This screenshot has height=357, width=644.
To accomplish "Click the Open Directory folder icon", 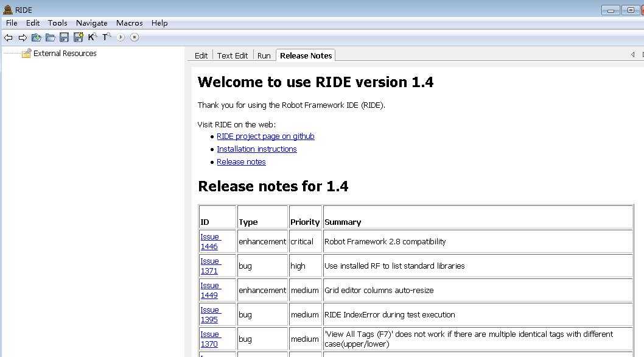I will (x=50, y=38).
